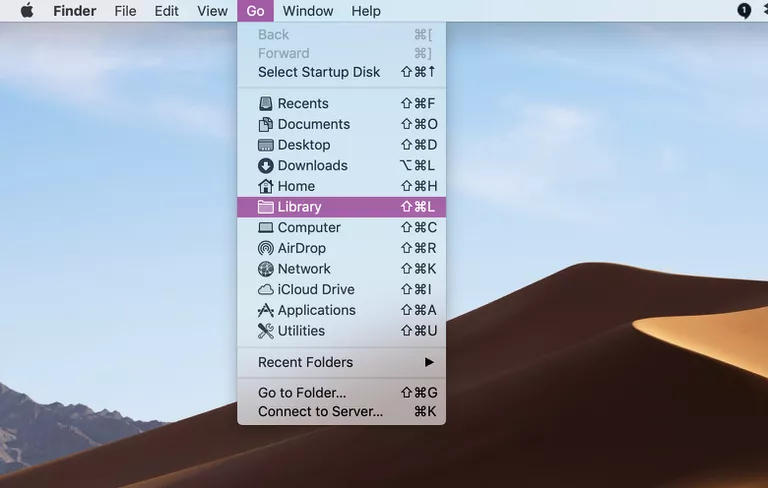This screenshot has width=768, height=488.
Task: Click the Documents icon in Go menu
Action: [x=265, y=124]
